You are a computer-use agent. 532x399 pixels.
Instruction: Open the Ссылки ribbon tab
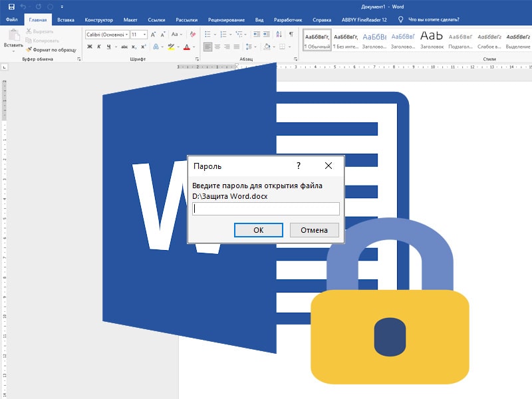coord(156,20)
